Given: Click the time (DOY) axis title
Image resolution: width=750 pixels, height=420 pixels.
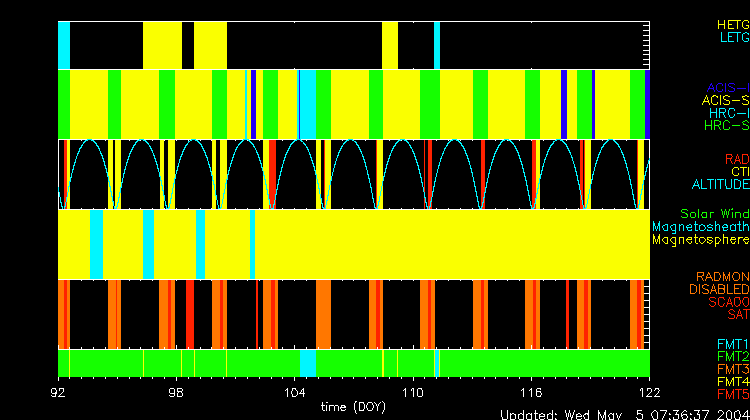Looking at the screenshot, I should (356, 407).
